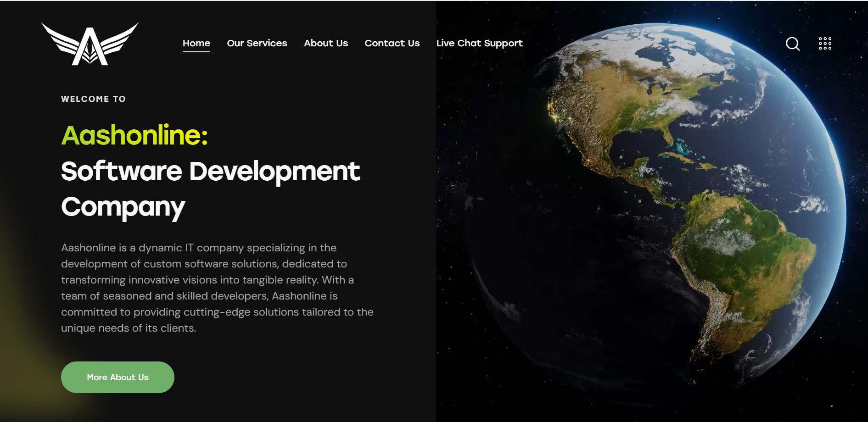The height and width of the screenshot is (422, 868).
Task: Click the More About Us button
Action: pyautogui.click(x=118, y=377)
